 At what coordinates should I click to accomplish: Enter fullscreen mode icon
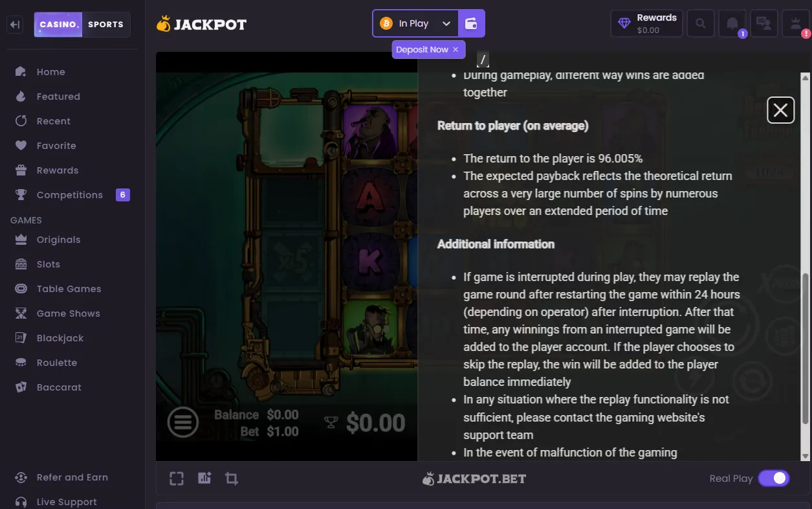177,479
